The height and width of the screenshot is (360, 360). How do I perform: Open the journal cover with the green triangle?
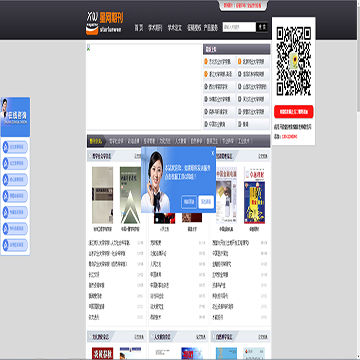(130, 195)
